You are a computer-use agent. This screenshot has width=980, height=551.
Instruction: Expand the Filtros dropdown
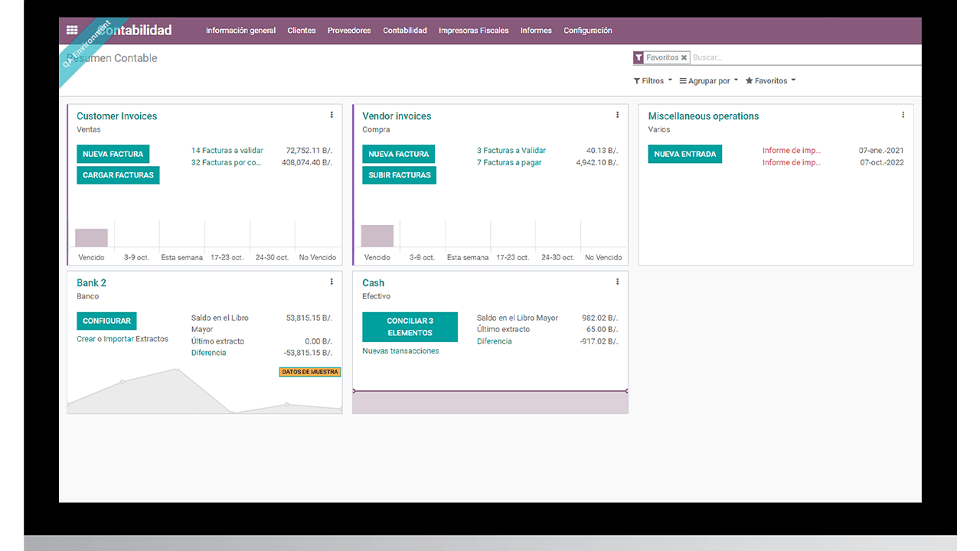pyautogui.click(x=652, y=80)
